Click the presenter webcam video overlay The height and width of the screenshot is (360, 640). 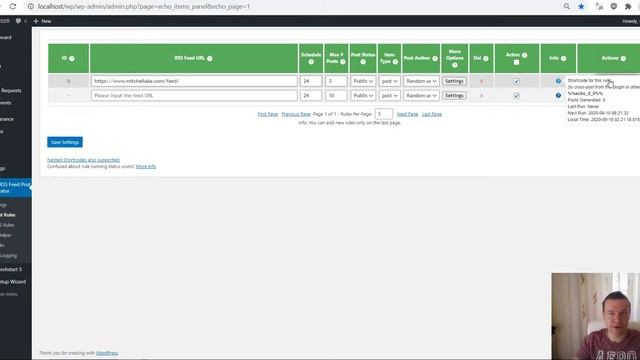596,316
